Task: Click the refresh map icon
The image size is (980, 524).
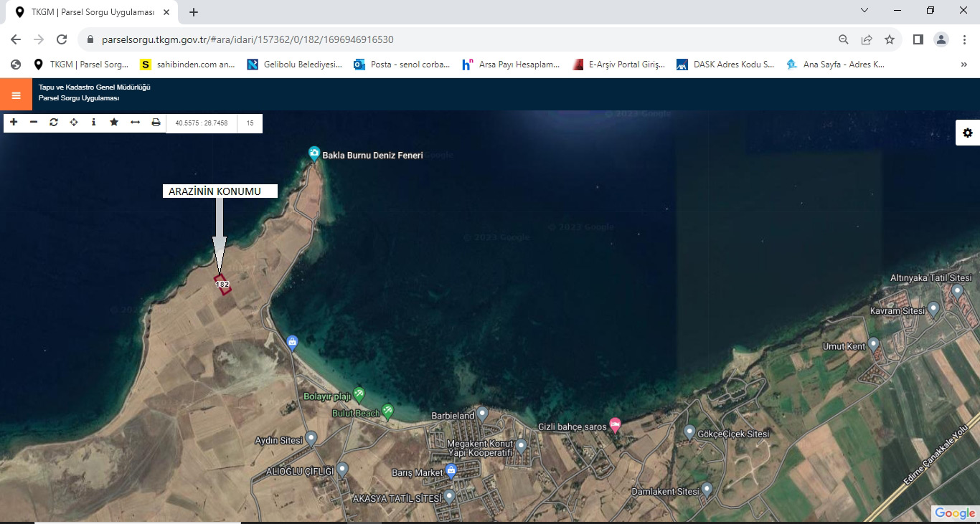Action: coord(54,123)
